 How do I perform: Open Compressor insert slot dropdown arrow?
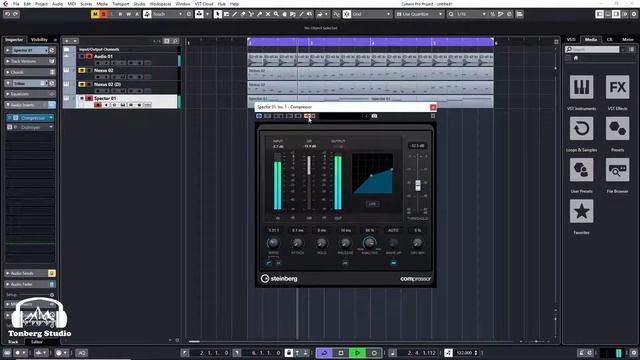[51, 118]
